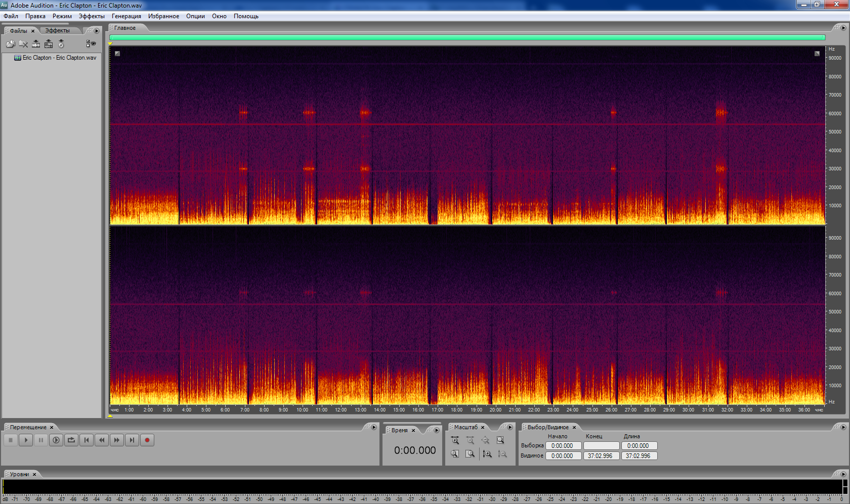
Task: Toggle the Play looped button
Action: tap(71, 440)
